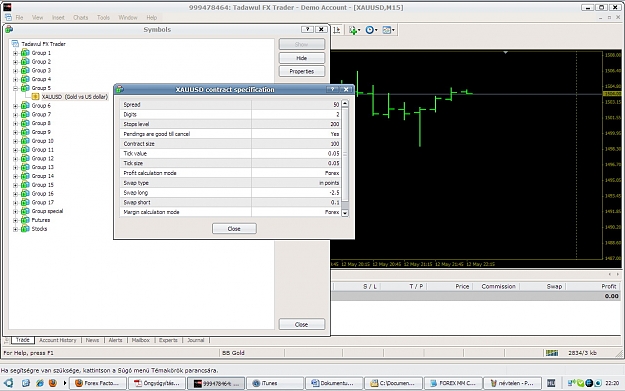Image resolution: width=625 pixels, height=391 pixels.
Task: Expand Group 4 tree node
Action: click(15, 79)
